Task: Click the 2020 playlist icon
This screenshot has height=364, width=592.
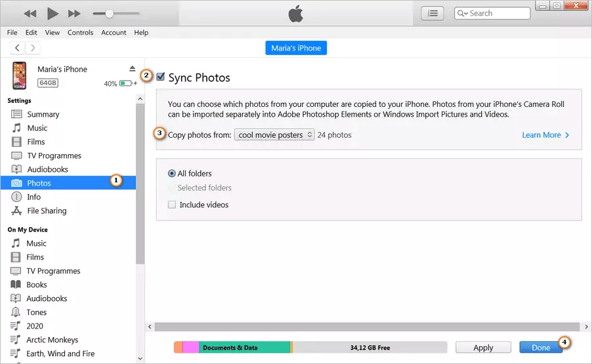Action: [16, 325]
